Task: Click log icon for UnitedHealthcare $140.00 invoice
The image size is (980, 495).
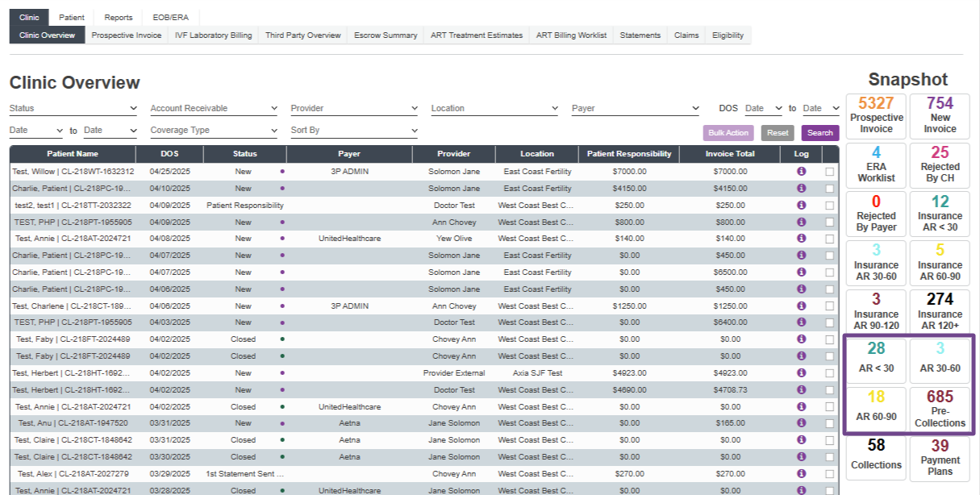Action: click(x=801, y=239)
